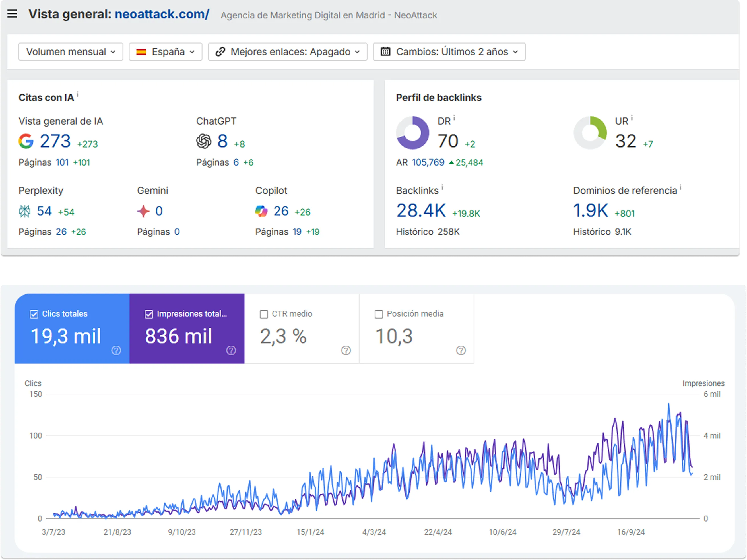Open the ChatGPT citations value 8
Image resolution: width=747 pixels, height=560 pixels.
coord(222,141)
